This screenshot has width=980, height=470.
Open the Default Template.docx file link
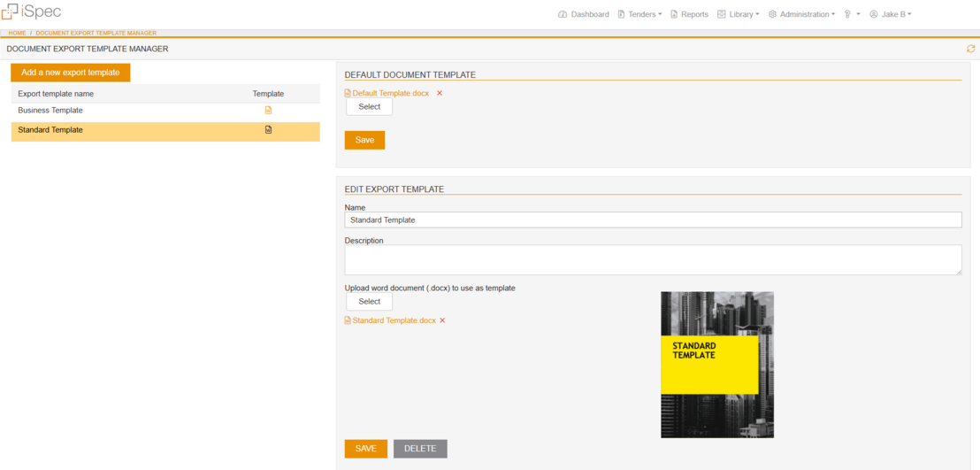pyautogui.click(x=390, y=93)
